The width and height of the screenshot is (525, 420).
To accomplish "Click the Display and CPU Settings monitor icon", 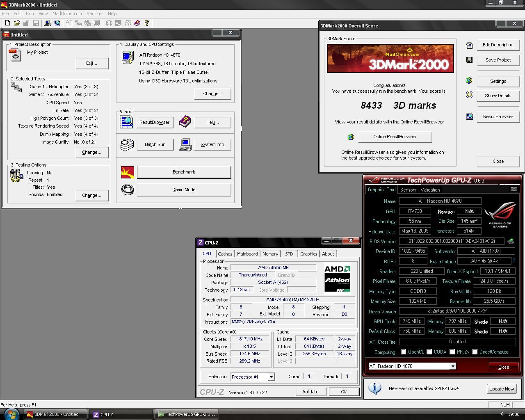I will coord(128,57).
